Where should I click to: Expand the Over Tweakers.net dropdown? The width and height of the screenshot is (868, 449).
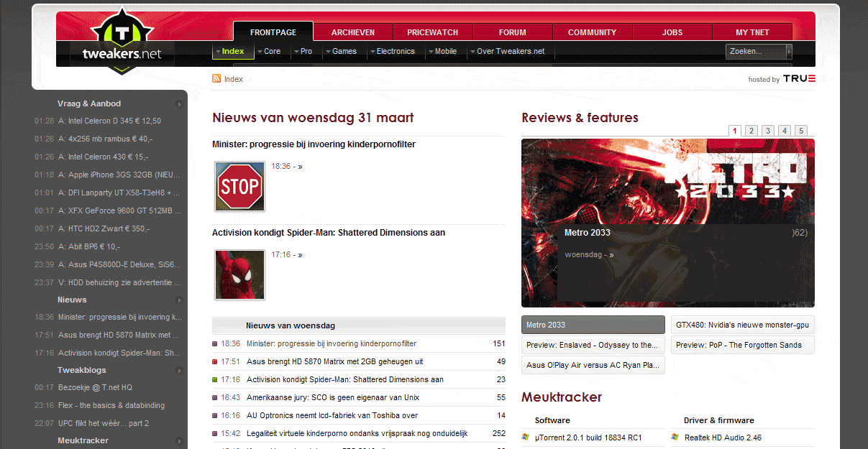tap(472, 52)
